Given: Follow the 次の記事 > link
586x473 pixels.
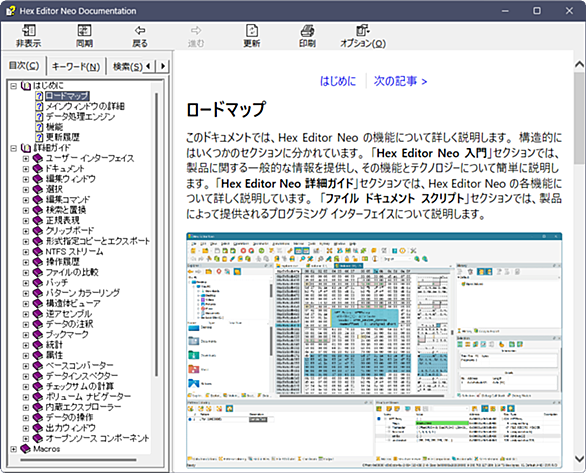Looking at the screenshot, I should [400, 81].
